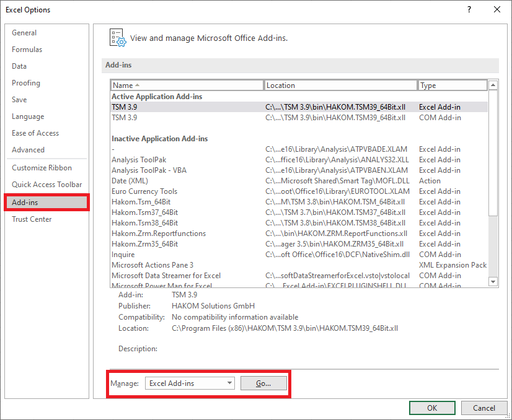Select Hakom.Zrm.Reportfunctions add-in

[299, 234]
